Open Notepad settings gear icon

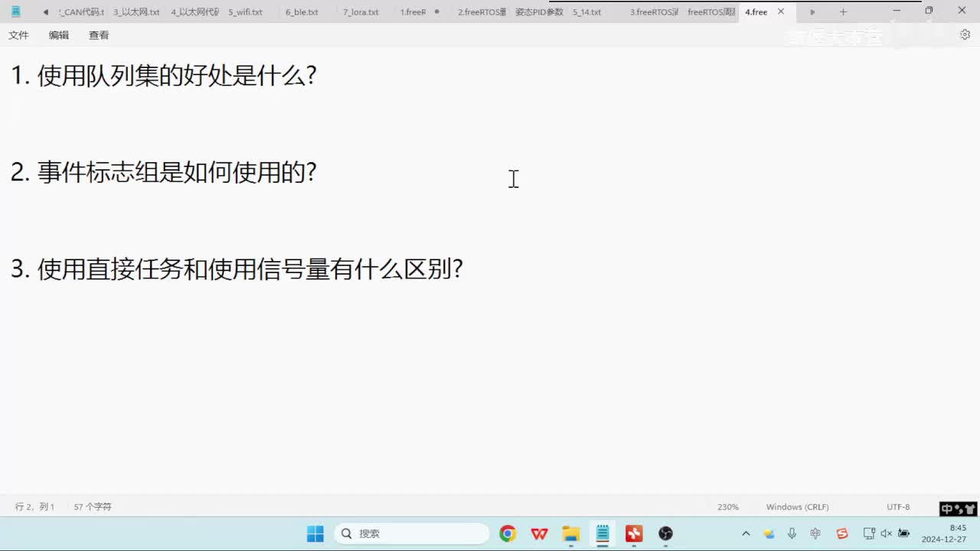coord(965,34)
